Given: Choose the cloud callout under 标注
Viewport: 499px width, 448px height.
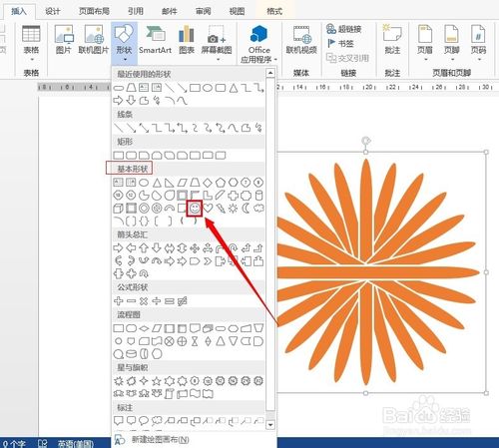Looking at the screenshot, I should tap(157, 421).
